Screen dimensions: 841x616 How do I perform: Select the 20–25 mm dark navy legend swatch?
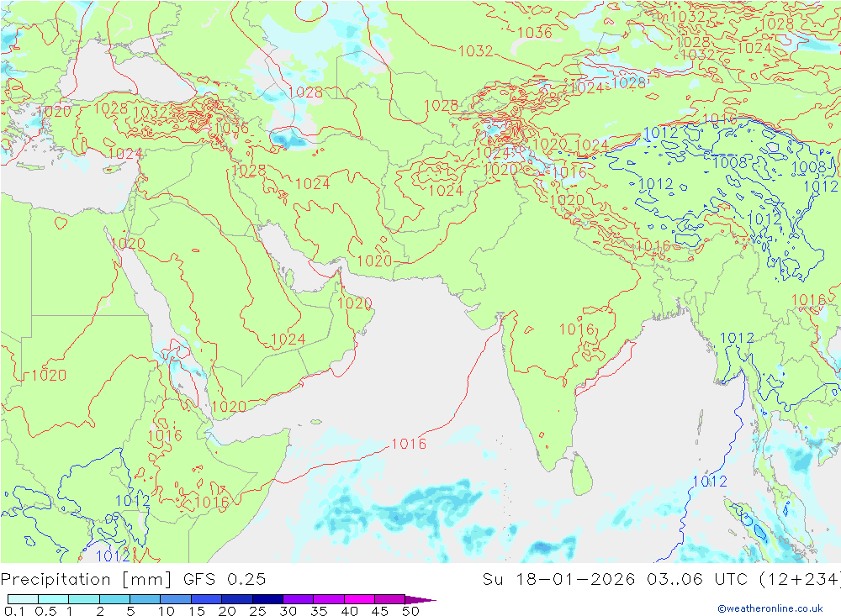[237, 599]
